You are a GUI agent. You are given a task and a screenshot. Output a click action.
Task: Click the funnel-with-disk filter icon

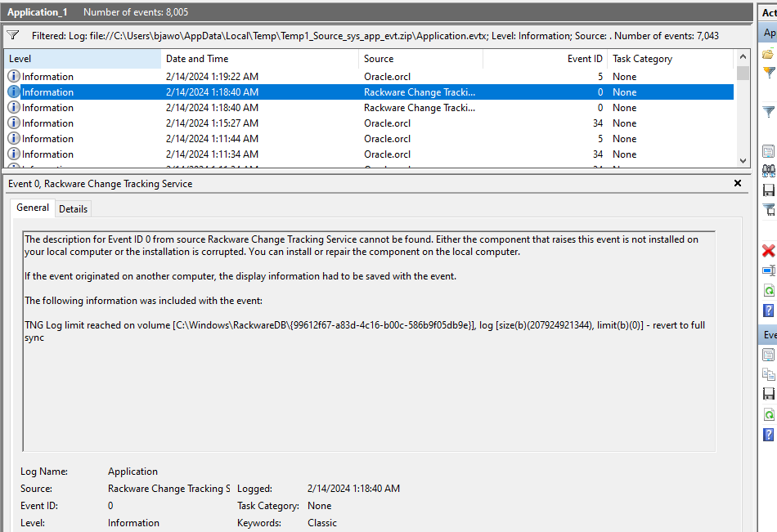tap(769, 209)
